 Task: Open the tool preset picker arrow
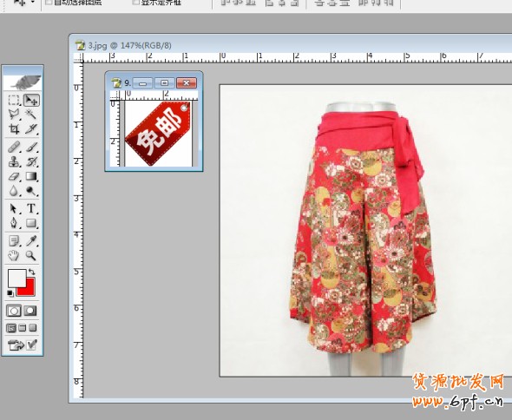[33, 3]
